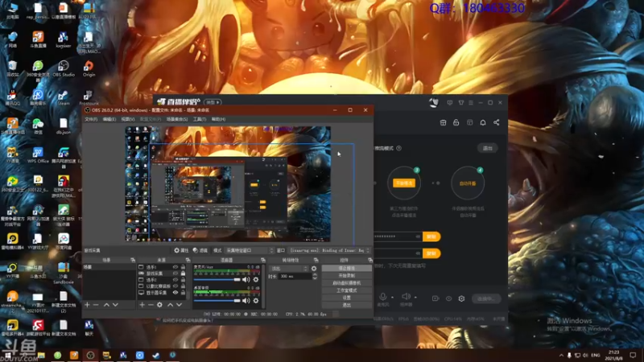Open the OBS Edit (编辑) menu
This screenshot has width=644, height=362.
point(109,119)
